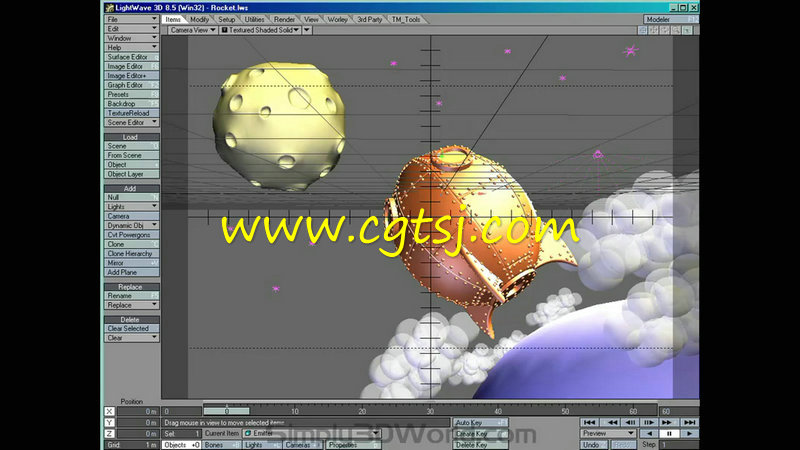
Task: Click the viewport maximize toggle icon
Action: (x=687, y=30)
